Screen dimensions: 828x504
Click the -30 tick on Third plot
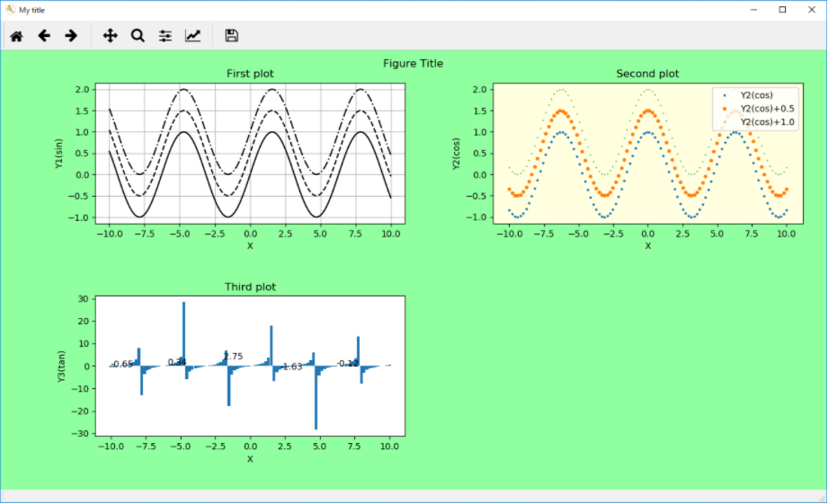(x=80, y=434)
